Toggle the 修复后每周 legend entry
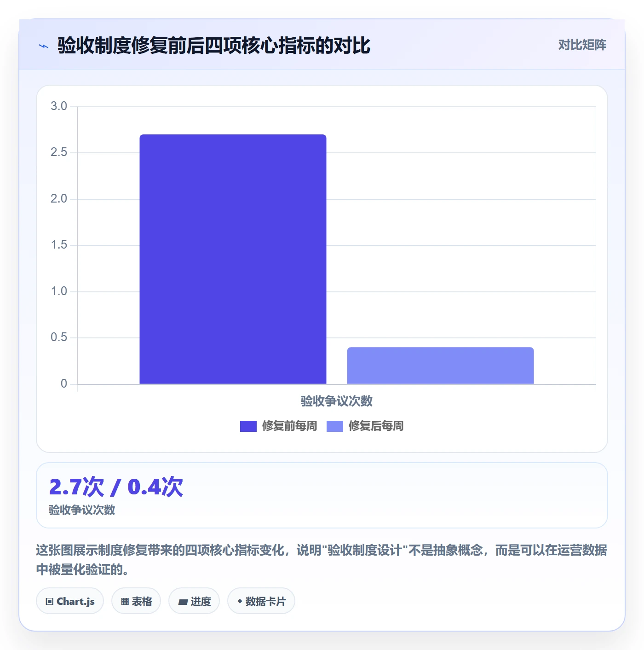644x650 pixels. tap(365, 426)
